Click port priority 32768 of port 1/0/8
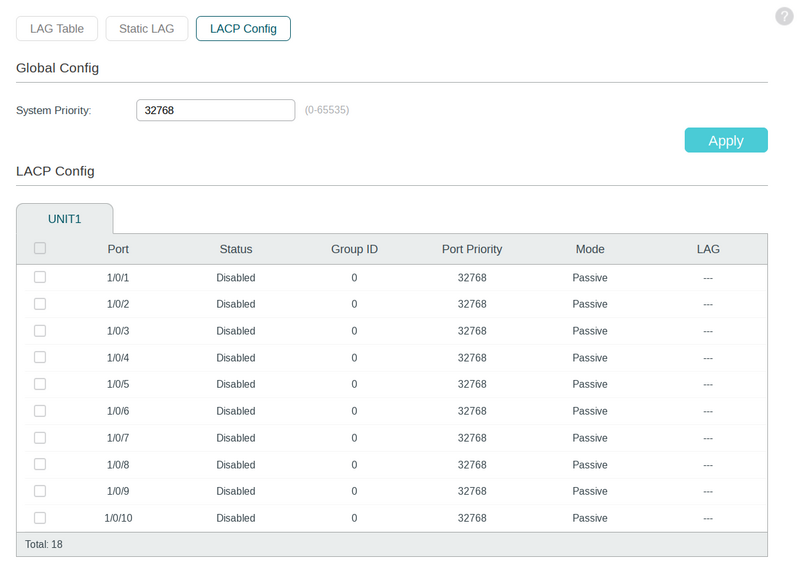The width and height of the screenshot is (800, 571). [472, 465]
